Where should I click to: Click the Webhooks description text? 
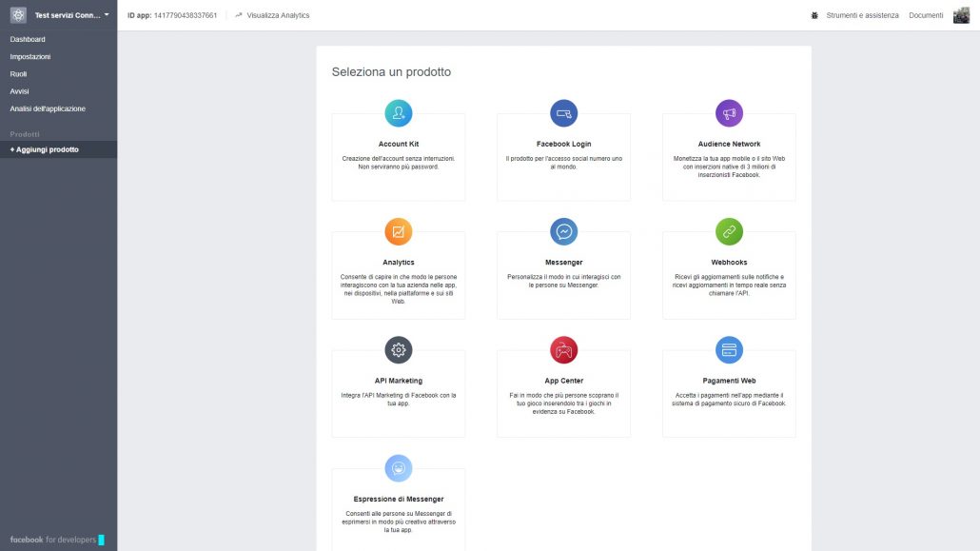tap(729, 285)
